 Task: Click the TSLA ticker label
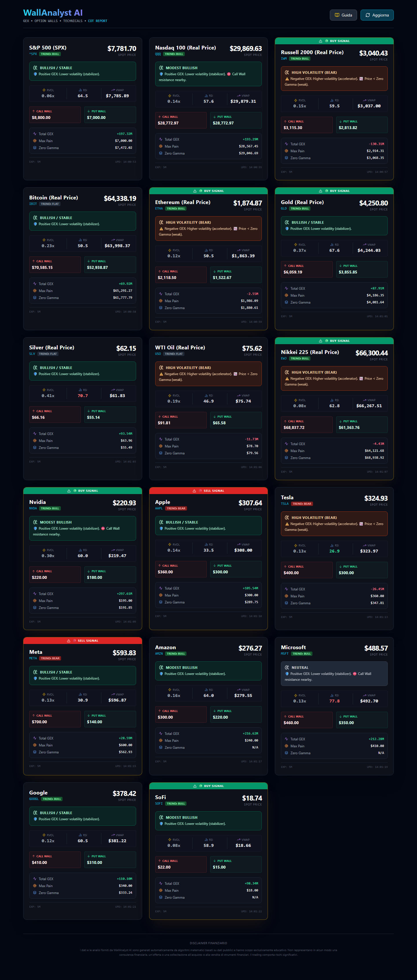pyautogui.click(x=285, y=504)
